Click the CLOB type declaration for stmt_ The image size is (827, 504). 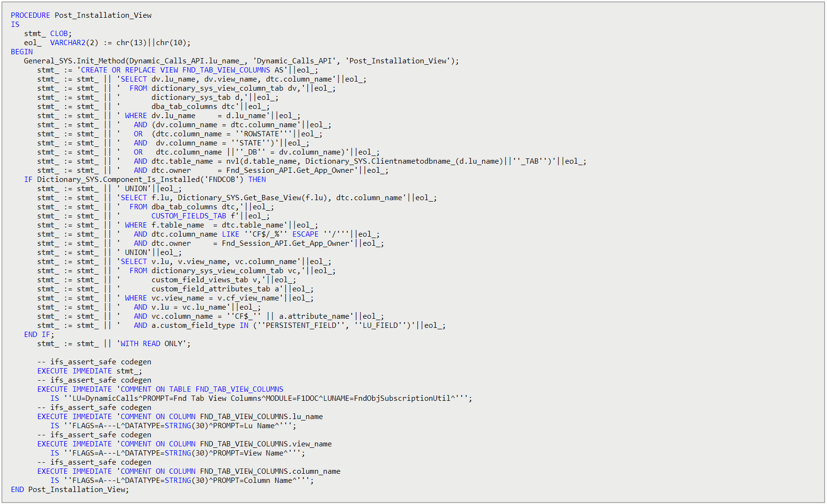point(59,33)
